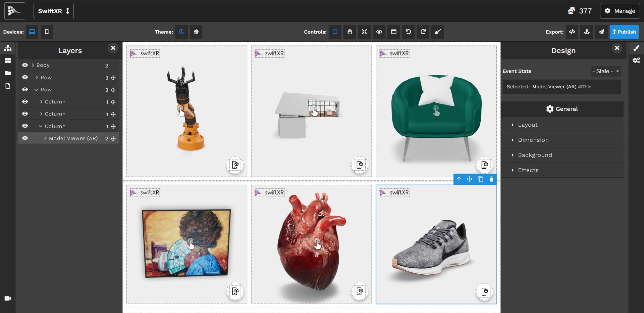Click the undo control button
Image resolution: width=644 pixels, height=313 pixels.
(x=408, y=32)
